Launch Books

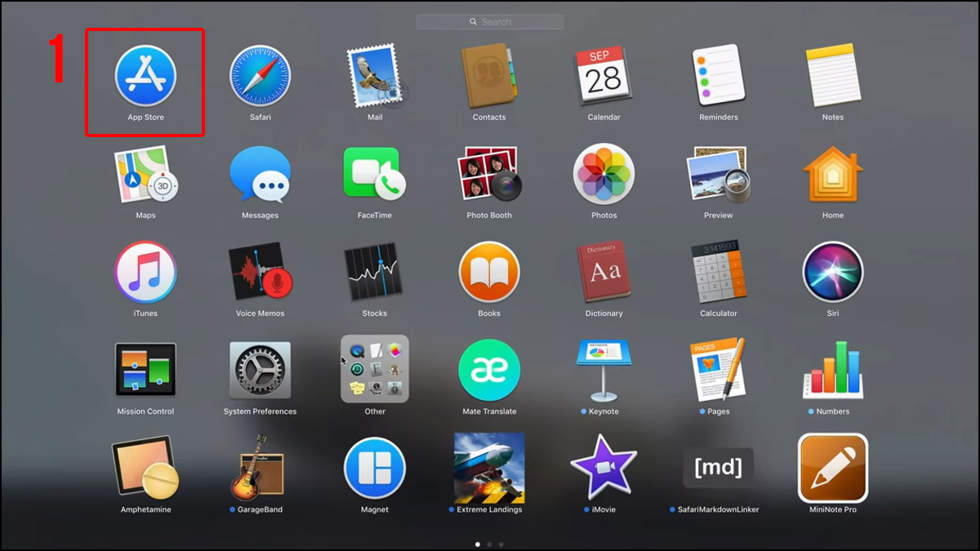click(489, 272)
